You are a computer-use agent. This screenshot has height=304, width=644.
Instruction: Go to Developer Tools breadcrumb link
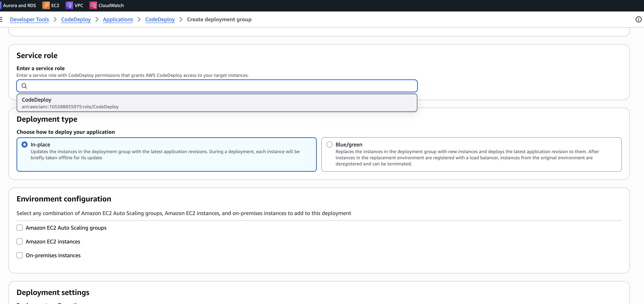coord(30,19)
